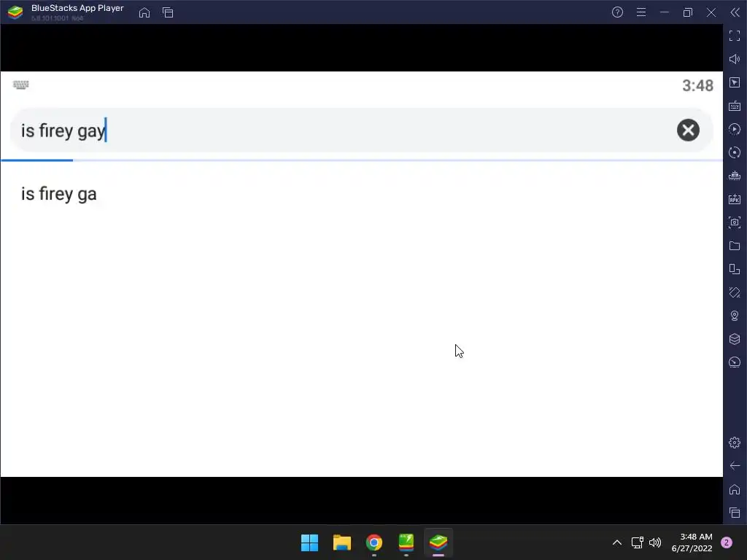Viewport: 747px width, 560px height.
Task: Open game controls keyboard icon in sidebar
Action: [x=735, y=106]
